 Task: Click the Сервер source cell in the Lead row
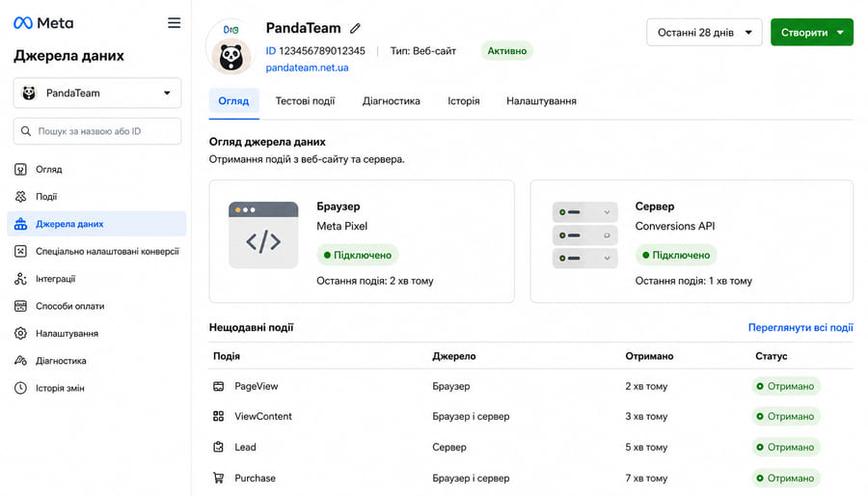449,447
